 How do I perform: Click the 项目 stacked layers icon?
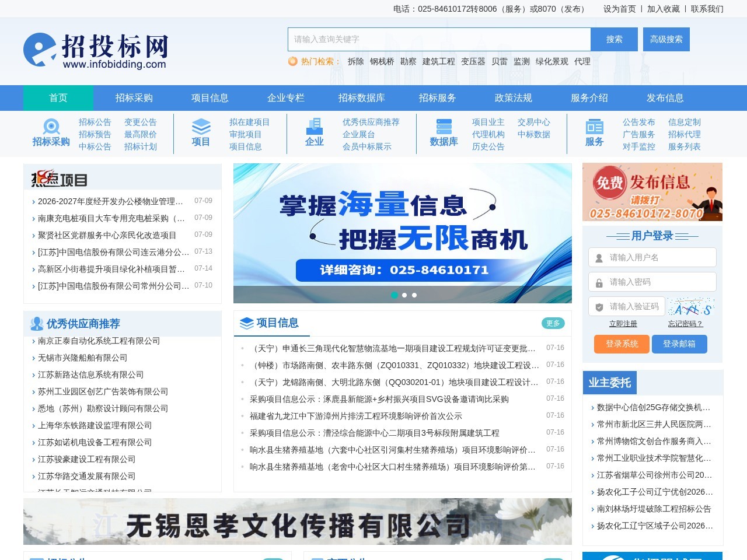pos(201,127)
